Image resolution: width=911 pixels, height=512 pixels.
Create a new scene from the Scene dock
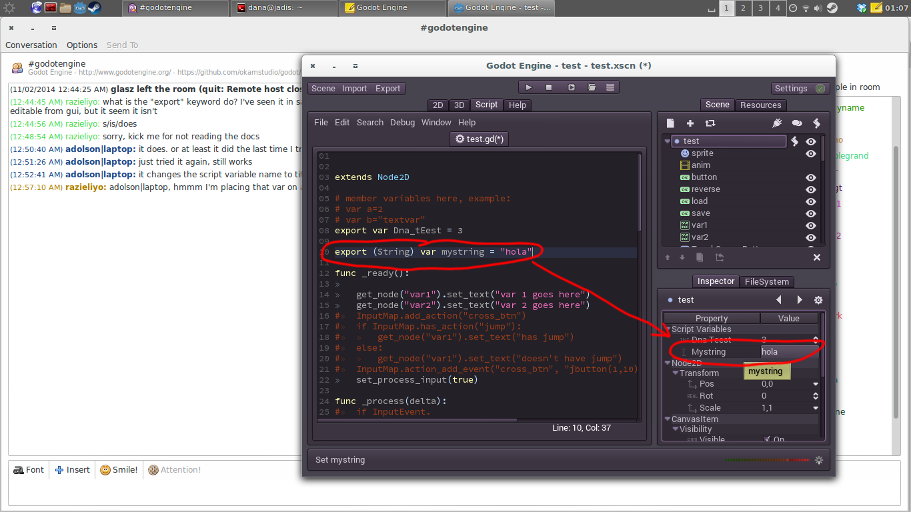[670, 123]
